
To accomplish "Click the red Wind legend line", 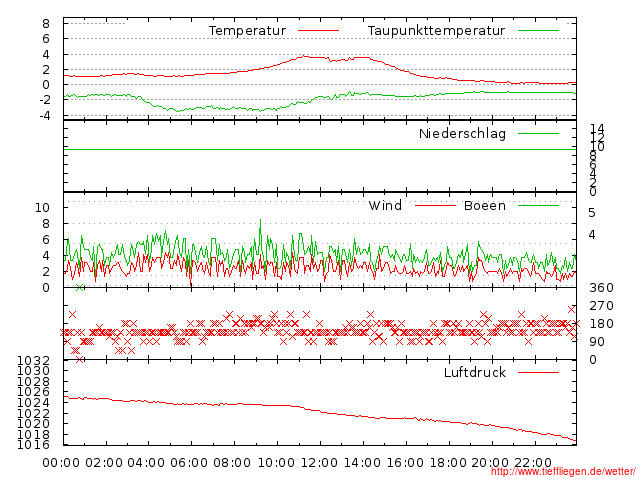I will pos(435,205).
